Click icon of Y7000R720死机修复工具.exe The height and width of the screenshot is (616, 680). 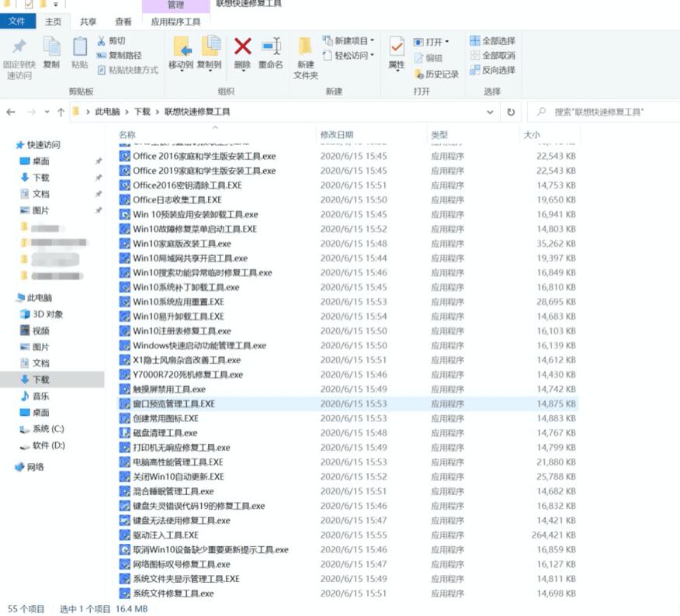click(125, 375)
